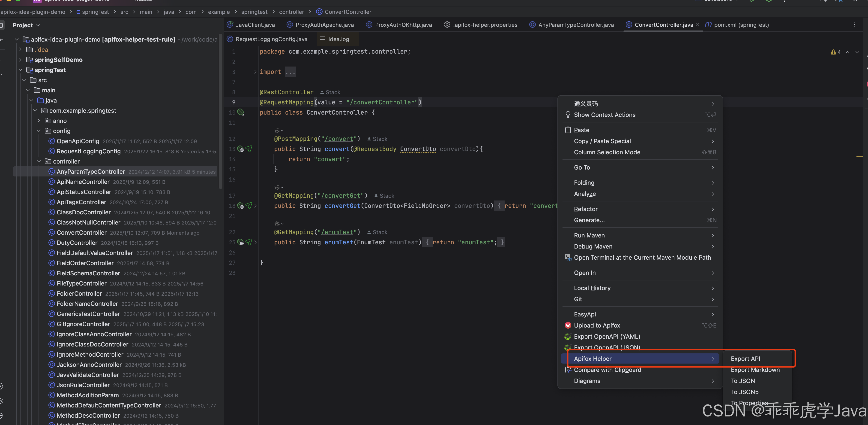Choose Export API from Apifox Helper submenu
The image size is (868, 425).
coord(745,358)
